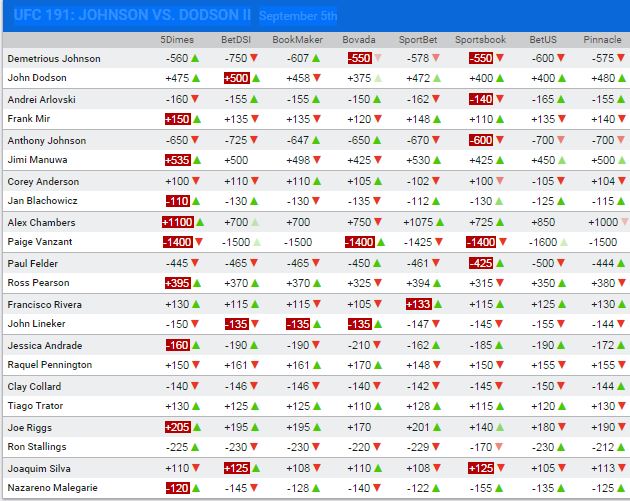The image size is (630, 501).
Task: Open John Dodson fighter page
Action: [37, 78]
